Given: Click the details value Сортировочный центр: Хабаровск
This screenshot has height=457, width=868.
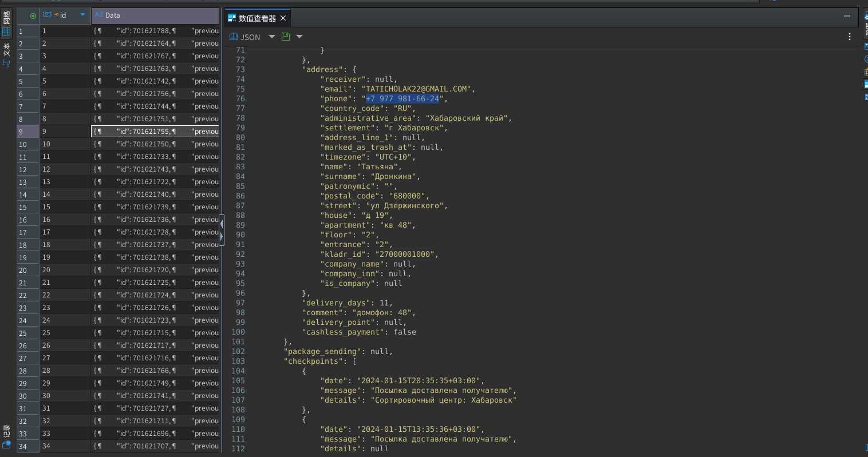Looking at the screenshot, I should [x=443, y=400].
